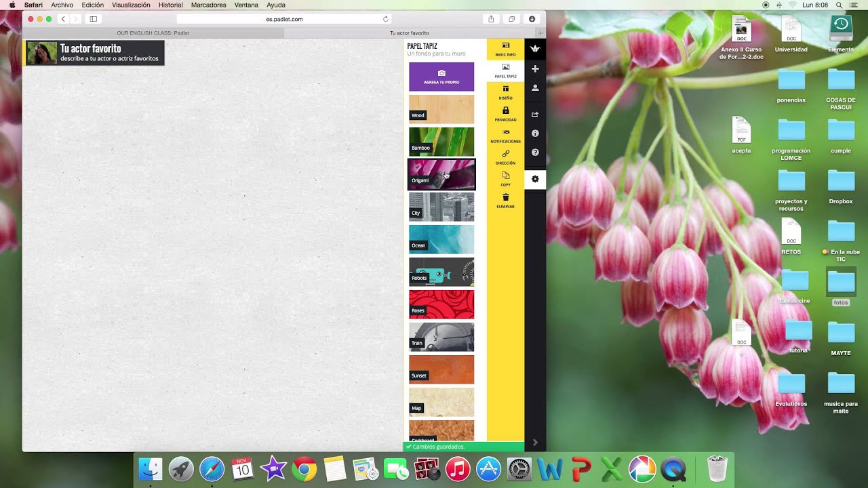The width and height of the screenshot is (868, 488).
Task: Open Safari downloads button
Action: pos(532,19)
